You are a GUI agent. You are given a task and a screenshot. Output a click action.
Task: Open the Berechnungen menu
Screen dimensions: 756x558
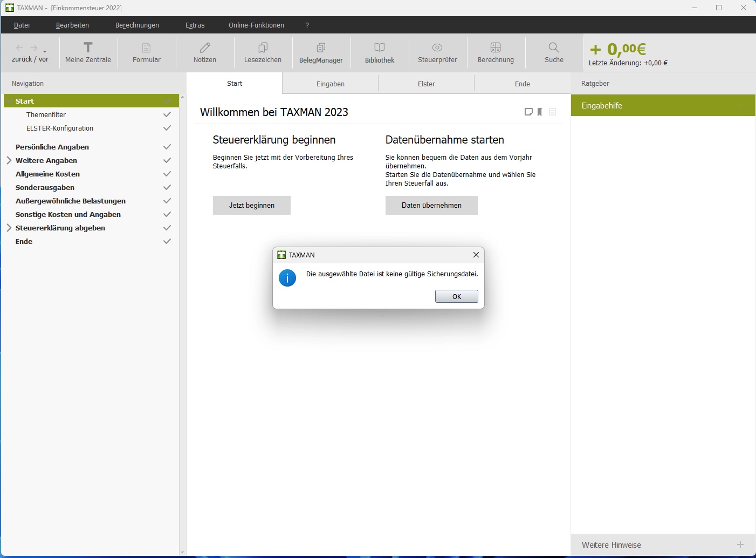point(137,25)
